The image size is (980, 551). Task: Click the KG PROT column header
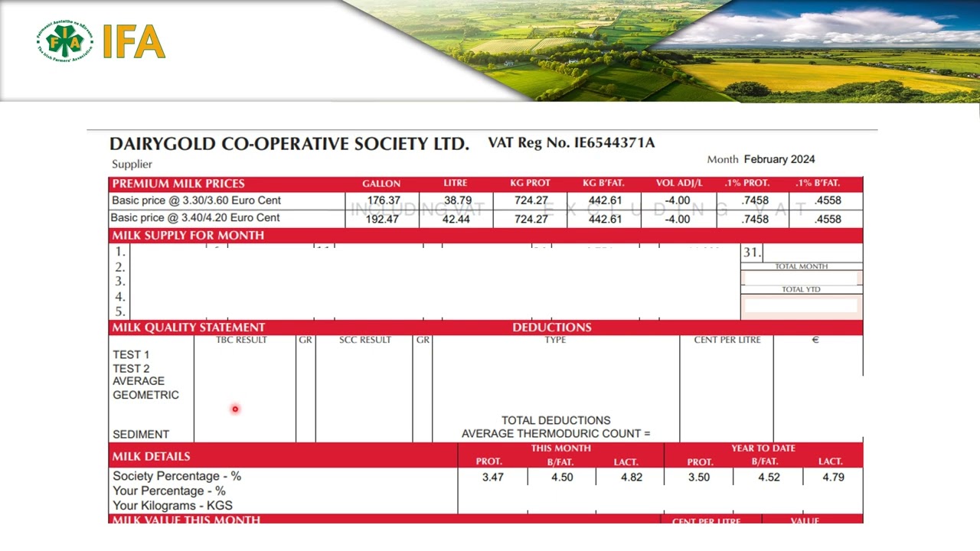tap(530, 183)
